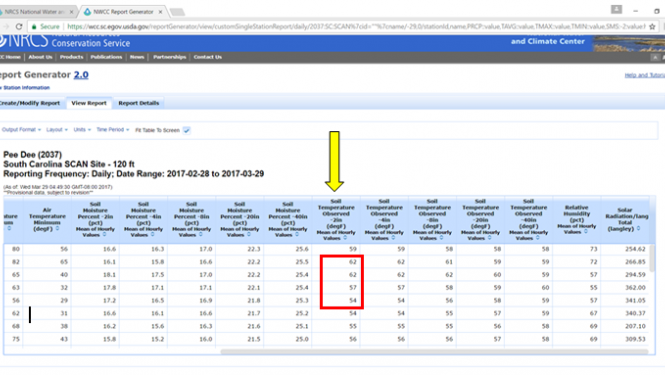Click soil moisture -20in value 22.3
This screenshot has width=665, height=375.
pos(254,249)
